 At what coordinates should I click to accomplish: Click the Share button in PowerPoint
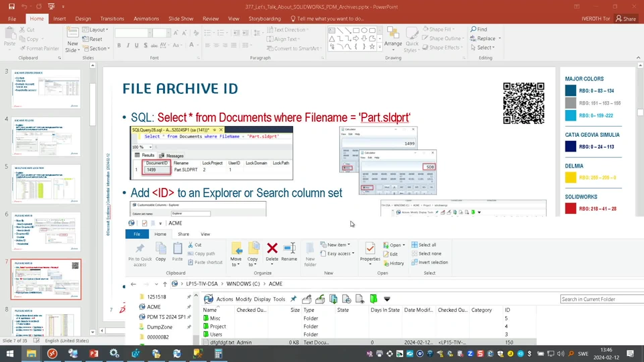[626, 19]
